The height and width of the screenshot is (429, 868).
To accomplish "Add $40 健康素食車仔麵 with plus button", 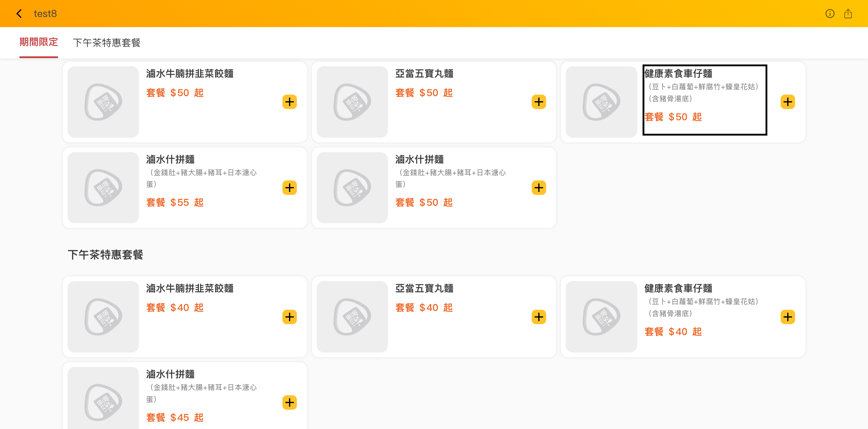I will click(788, 317).
